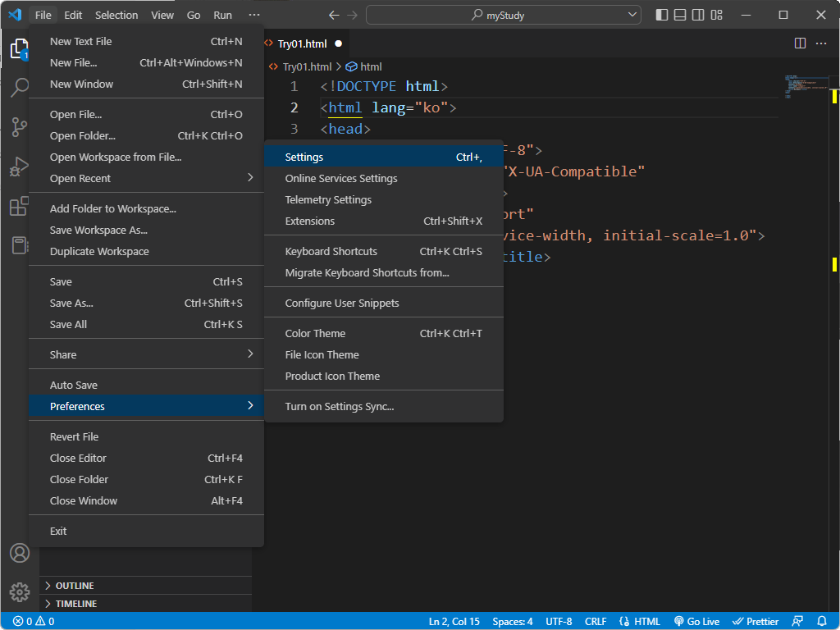Expand the TIMELINE section
The width and height of the screenshot is (840, 630).
[74, 604]
